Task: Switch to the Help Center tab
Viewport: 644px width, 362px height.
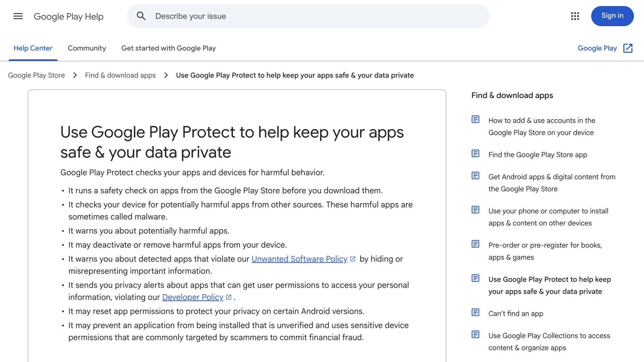Action: point(33,48)
